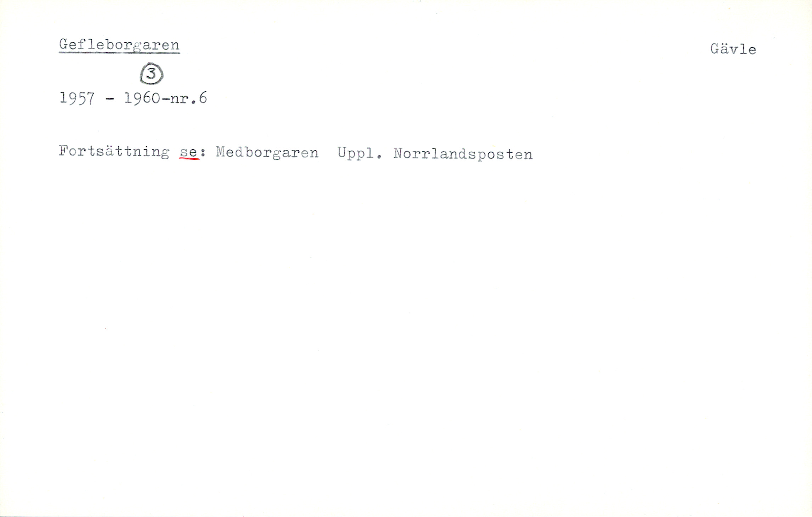The image size is (812, 517).
Task: Click the issue text nr.6
Action: point(188,98)
